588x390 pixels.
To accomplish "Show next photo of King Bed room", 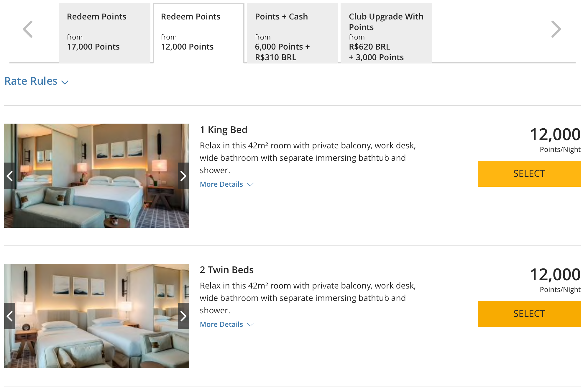I will coord(183,176).
